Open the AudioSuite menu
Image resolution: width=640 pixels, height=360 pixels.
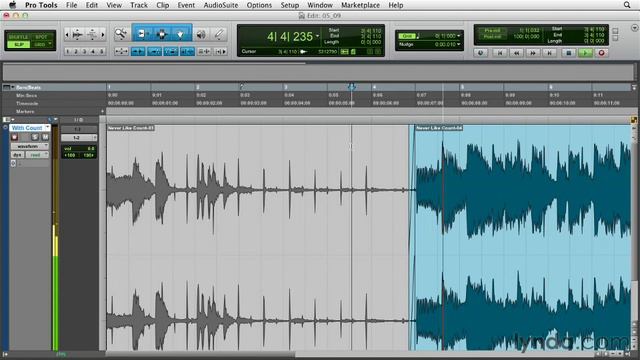221,5
